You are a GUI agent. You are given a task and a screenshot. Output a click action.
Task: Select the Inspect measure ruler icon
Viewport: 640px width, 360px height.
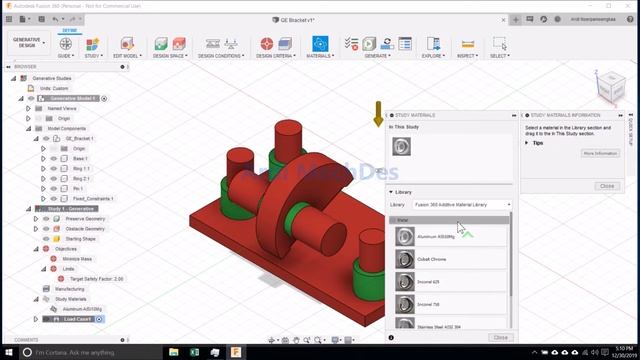pyautogui.click(x=468, y=44)
